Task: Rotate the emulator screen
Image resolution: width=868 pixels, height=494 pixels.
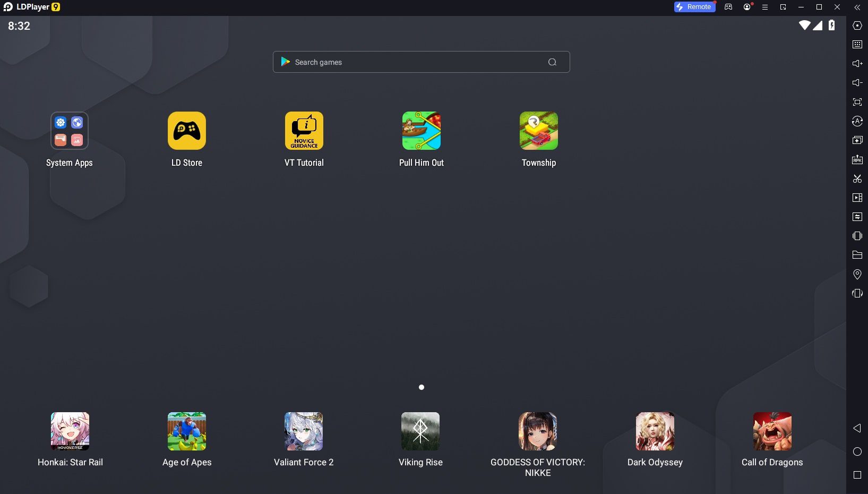Action: pos(857,293)
